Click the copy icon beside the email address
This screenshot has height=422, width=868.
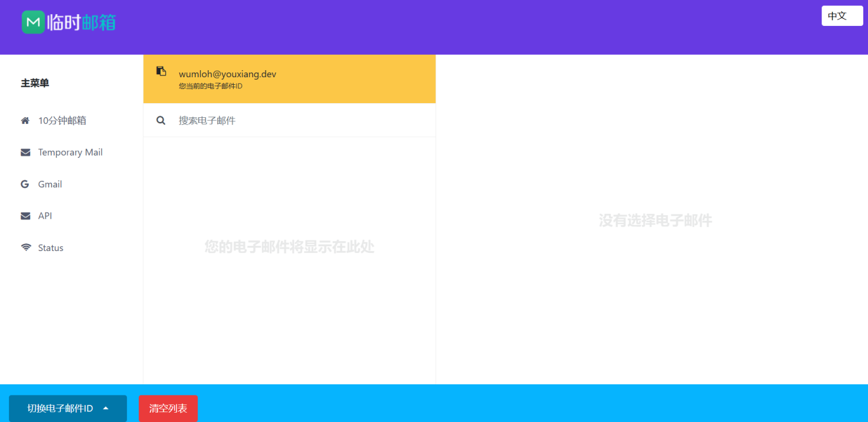(161, 71)
